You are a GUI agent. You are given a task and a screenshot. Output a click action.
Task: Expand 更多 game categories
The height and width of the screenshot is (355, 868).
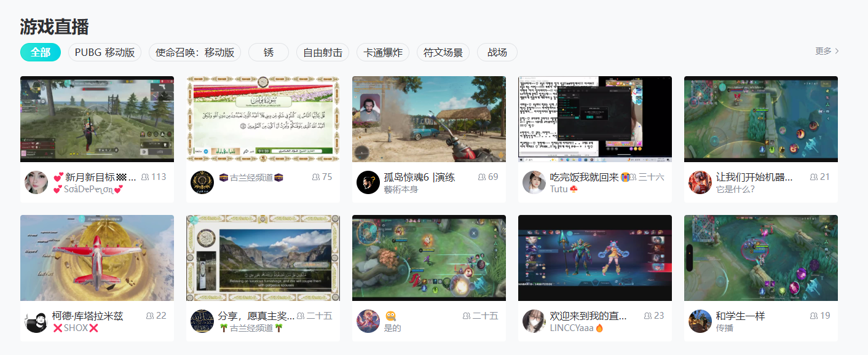click(x=827, y=51)
